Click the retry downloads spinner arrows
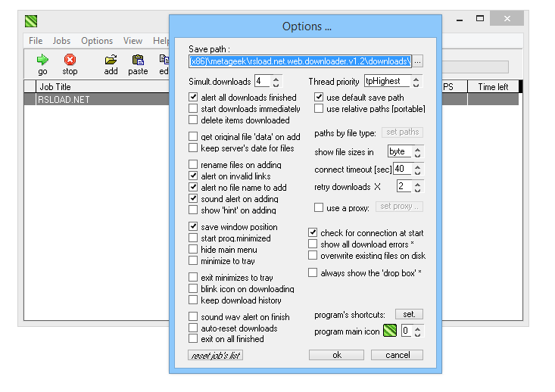This screenshot has width=555, height=392. [x=417, y=186]
